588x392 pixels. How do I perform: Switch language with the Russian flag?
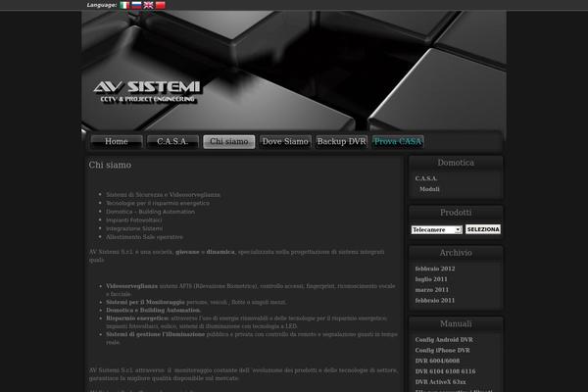point(136,5)
